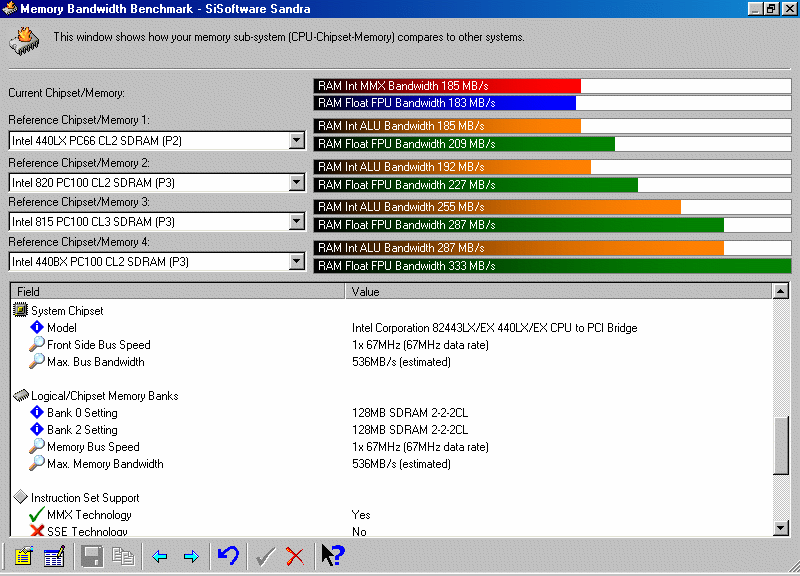Click the copy pages icon
Screen dimensions: 800x576
point(123,556)
